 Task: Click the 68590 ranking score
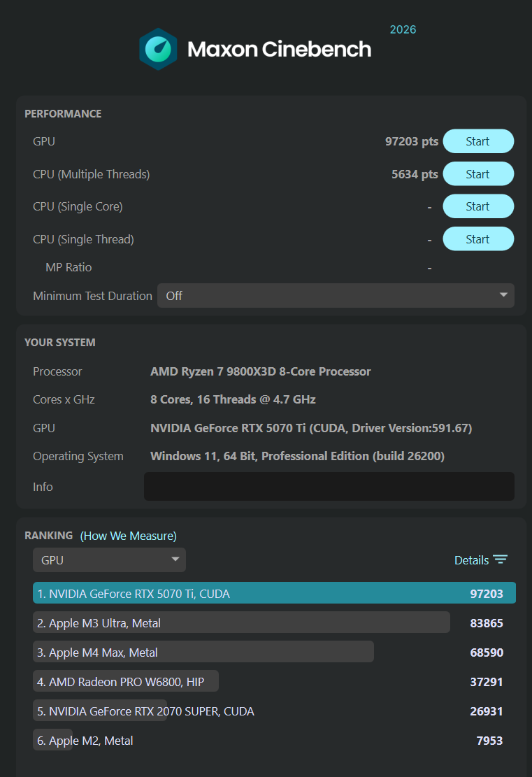[487, 652]
